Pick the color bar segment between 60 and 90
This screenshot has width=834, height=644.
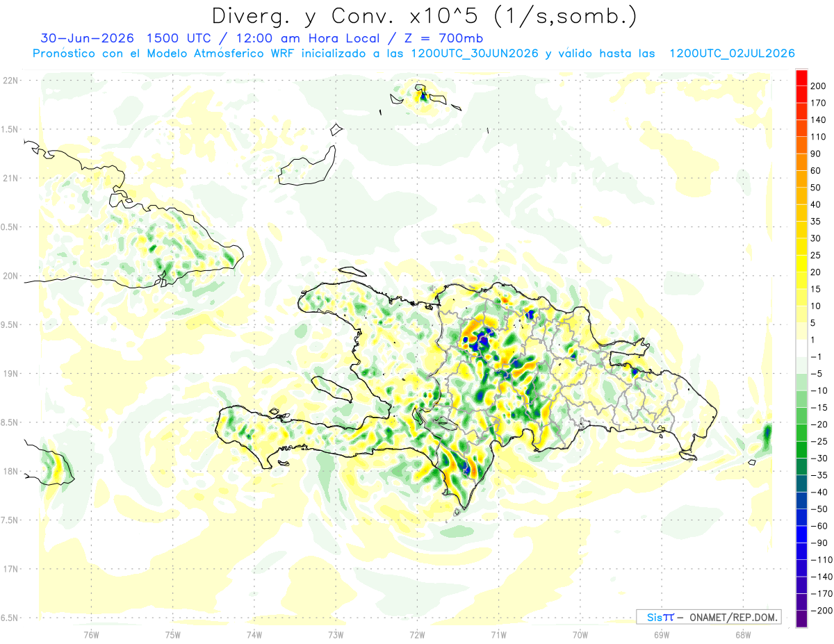click(801, 162)
